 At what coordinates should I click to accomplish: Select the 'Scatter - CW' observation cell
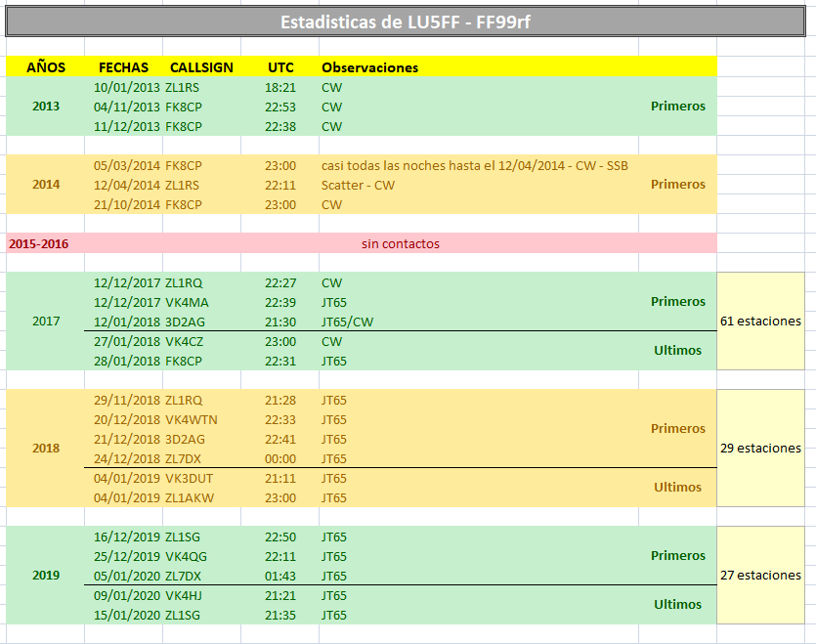coord(358,186)
